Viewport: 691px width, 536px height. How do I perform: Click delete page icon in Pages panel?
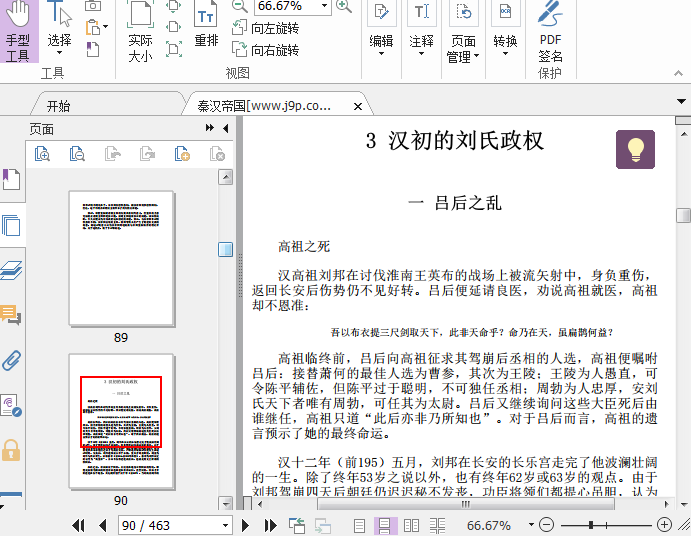point(217,154)
